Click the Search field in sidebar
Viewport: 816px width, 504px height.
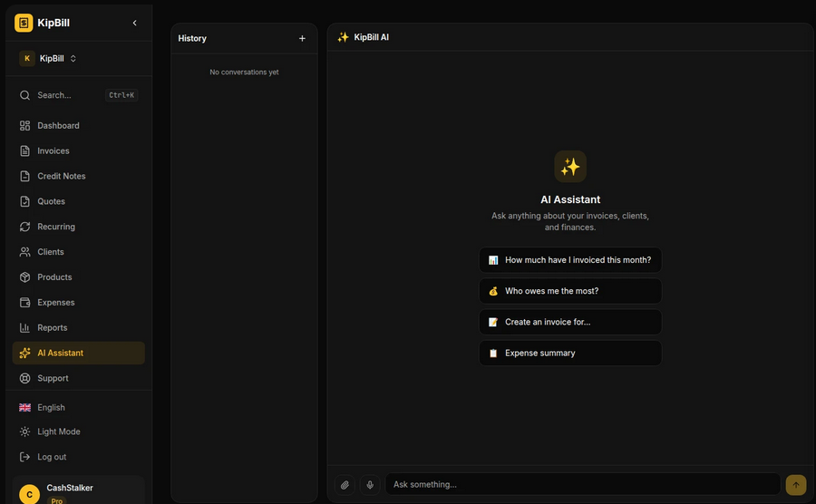click(79, 95)
